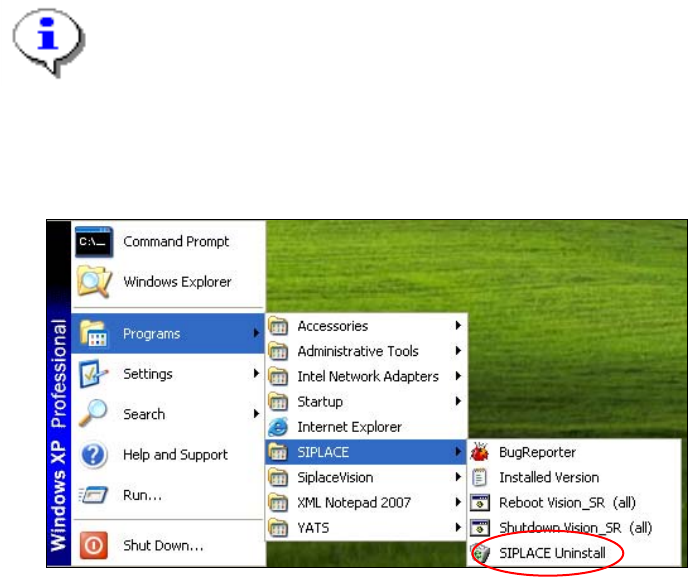Click the Reboot Vision_SR window icon

point(480,503)
